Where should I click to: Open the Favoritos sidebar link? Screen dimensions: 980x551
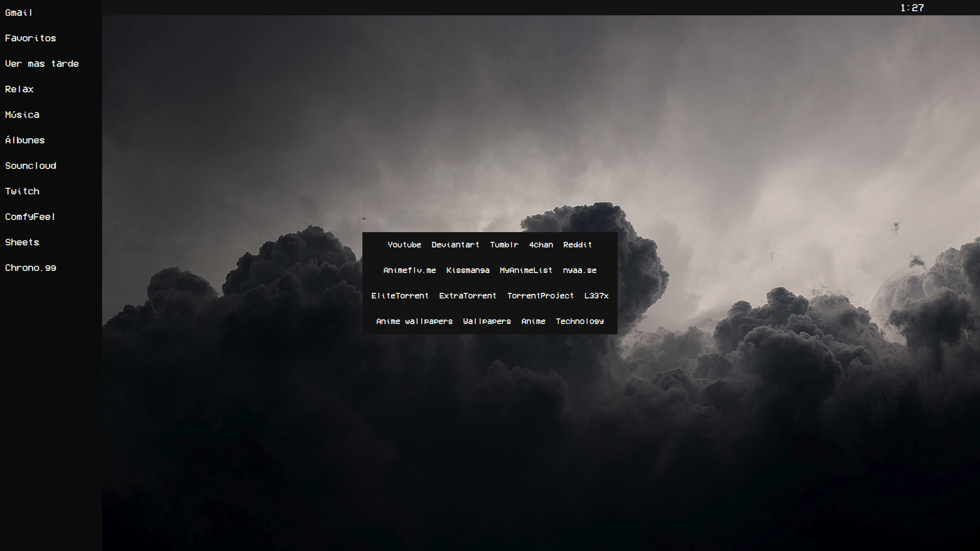(x=31, y=38)
